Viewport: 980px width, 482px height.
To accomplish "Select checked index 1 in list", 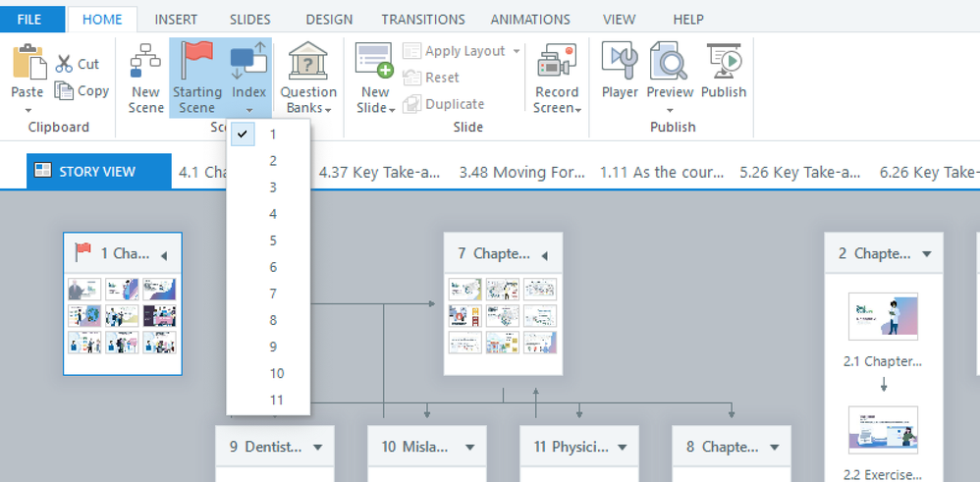I will pyautogui.click(x=273, y=134).
